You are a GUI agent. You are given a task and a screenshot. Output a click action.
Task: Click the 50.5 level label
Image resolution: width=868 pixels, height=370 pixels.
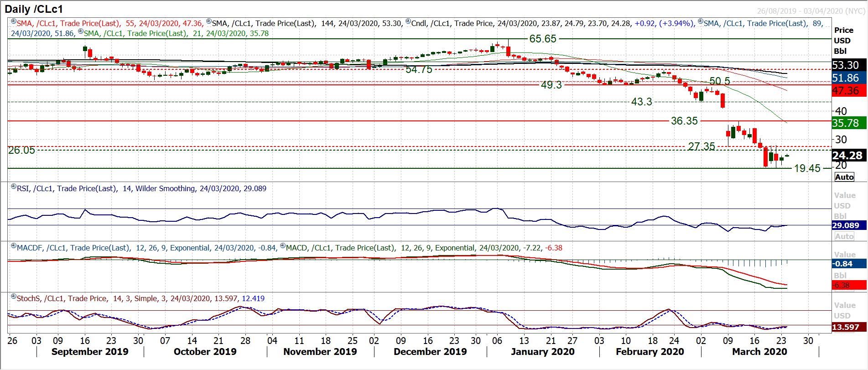click(720, 81)
